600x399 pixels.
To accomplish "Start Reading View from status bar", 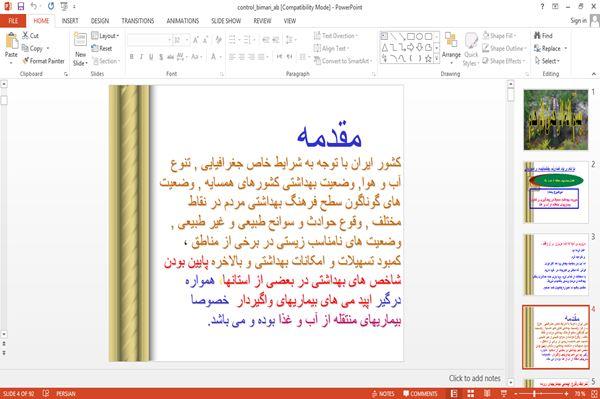I will point(487,393).
